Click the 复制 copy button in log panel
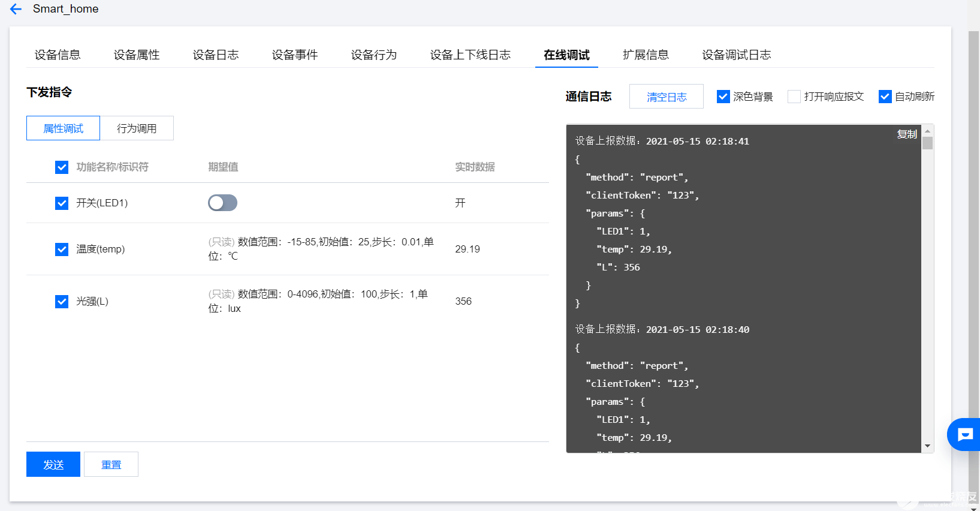 pos(906,134)
